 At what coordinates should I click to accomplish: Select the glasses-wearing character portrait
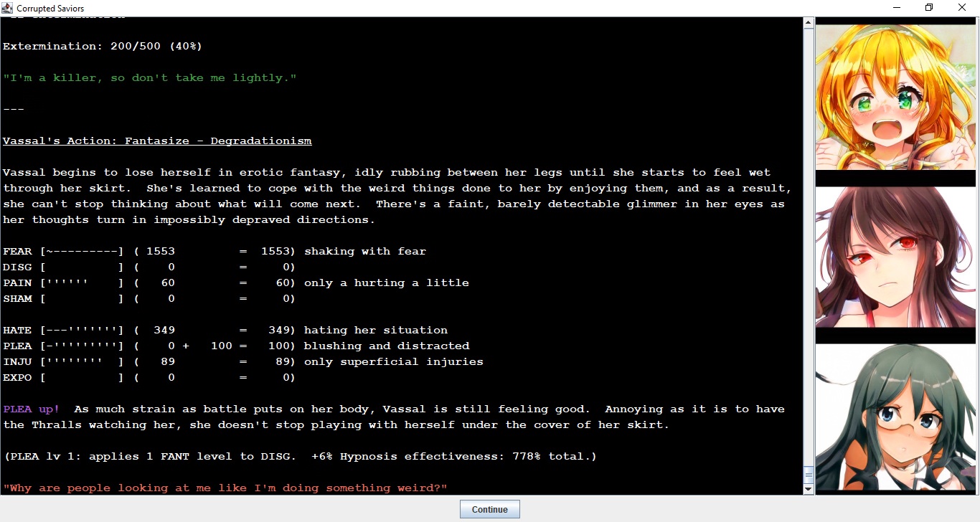895,418
